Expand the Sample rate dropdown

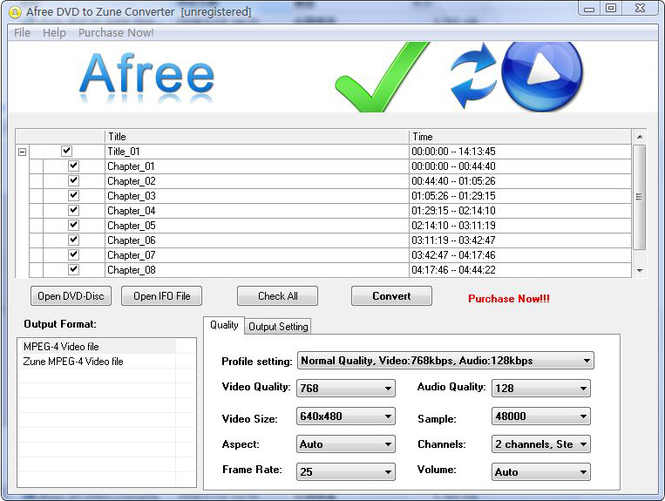pos(541,416)
